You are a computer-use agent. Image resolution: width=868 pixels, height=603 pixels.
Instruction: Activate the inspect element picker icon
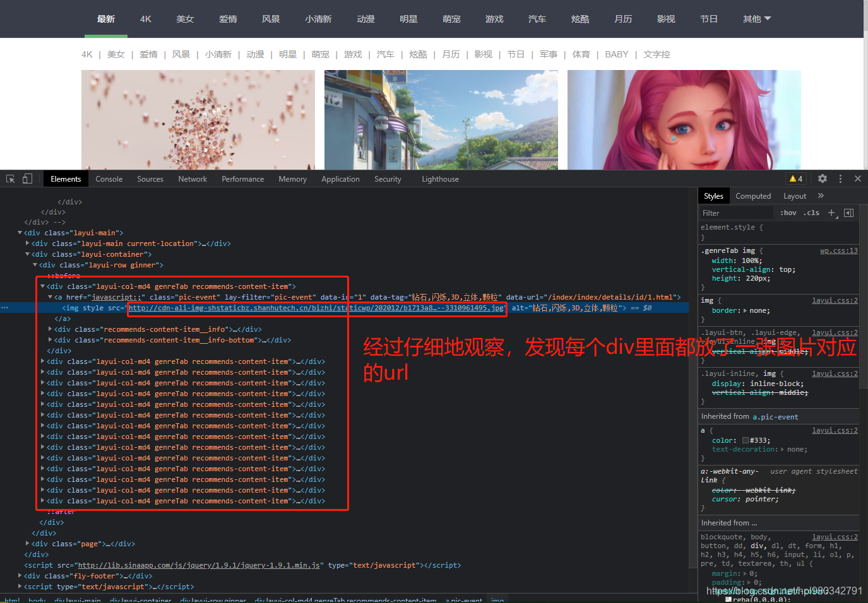(x=10, y=179)
